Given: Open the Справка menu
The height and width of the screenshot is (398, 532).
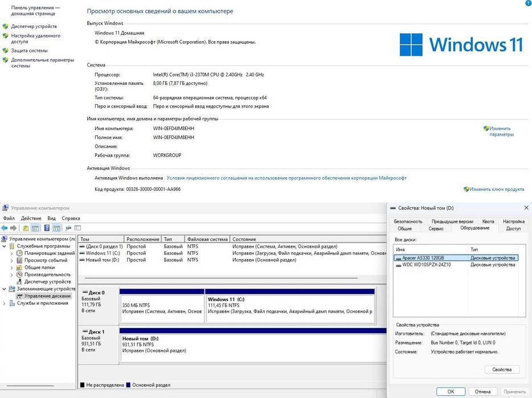Looking at the screenshot, I should (x=71, y=218).
